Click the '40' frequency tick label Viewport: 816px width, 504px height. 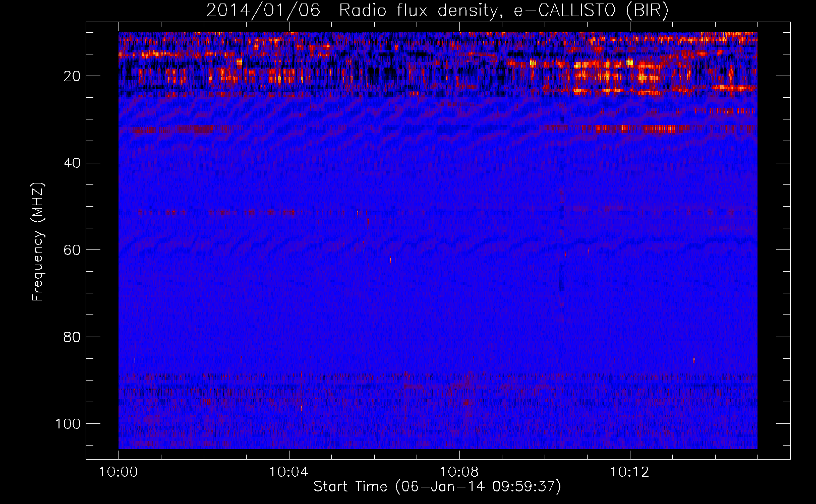(72, 163)
